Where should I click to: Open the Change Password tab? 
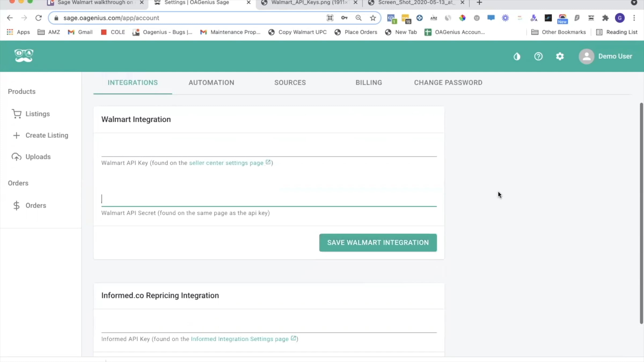(x=448, y=83)
